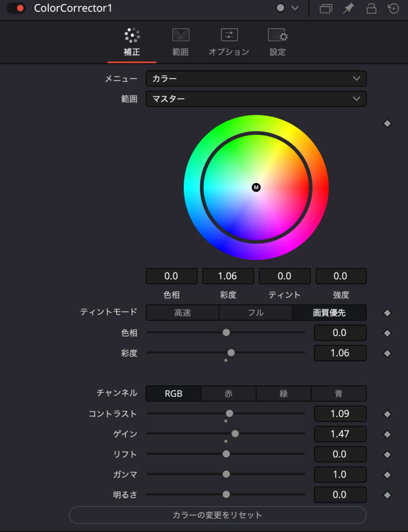Click the 彩度 1.06 field under the wheel
The height and width of the screenshot is (532, 408).
click(228, 276)
